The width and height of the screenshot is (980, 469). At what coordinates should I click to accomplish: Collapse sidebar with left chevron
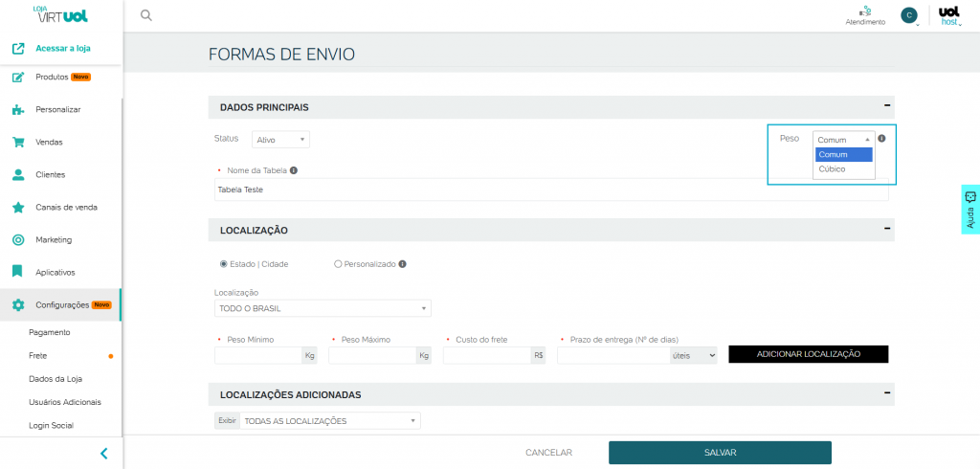point(103,454)
